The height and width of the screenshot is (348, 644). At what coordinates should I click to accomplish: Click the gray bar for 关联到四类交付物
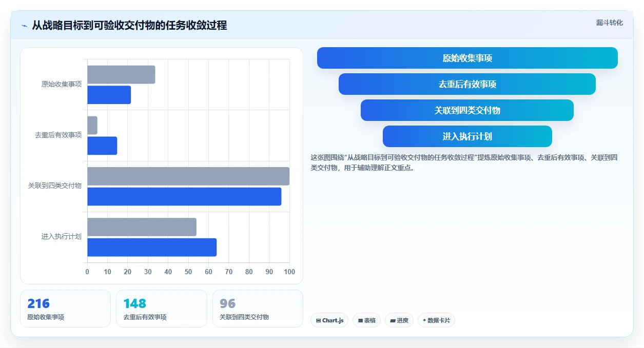[x=188, y=176]
